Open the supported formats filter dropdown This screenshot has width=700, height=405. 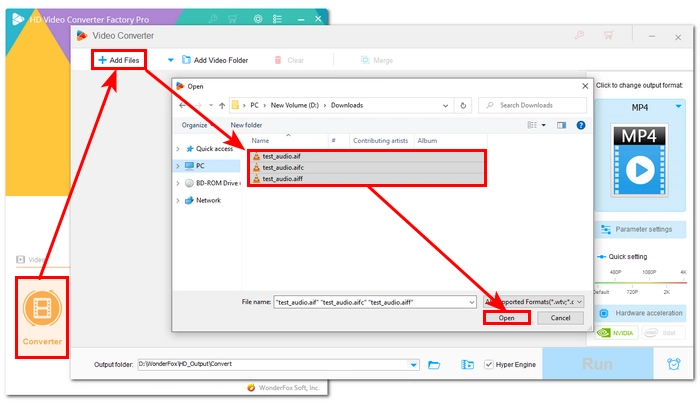[x=533, y=302]
